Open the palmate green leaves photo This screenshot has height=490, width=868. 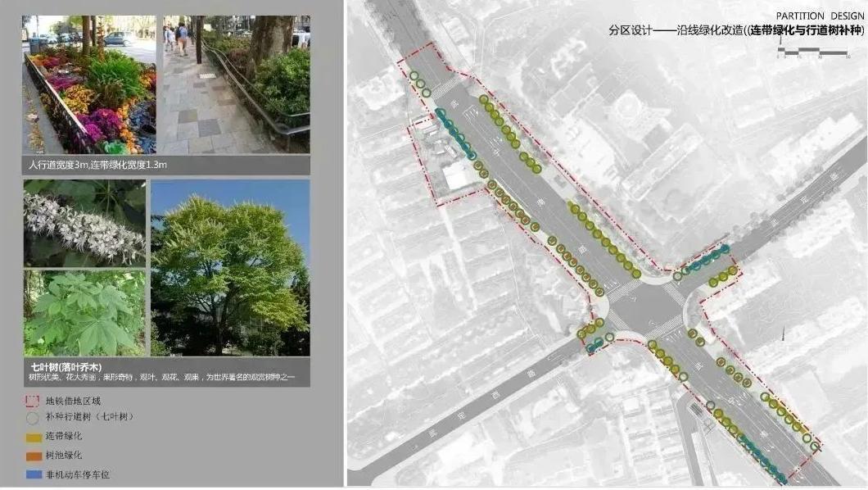tap(84, 313)
